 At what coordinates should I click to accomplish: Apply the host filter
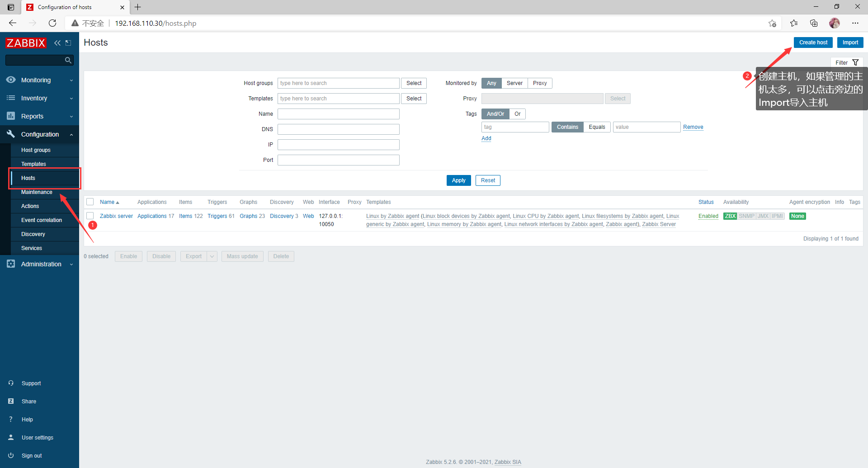[458, 180]
